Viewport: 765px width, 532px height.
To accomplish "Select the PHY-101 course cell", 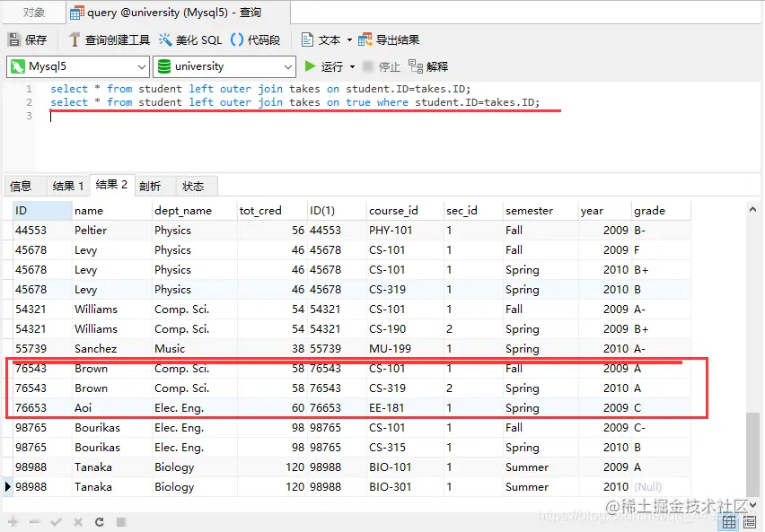I will [405, 231].
